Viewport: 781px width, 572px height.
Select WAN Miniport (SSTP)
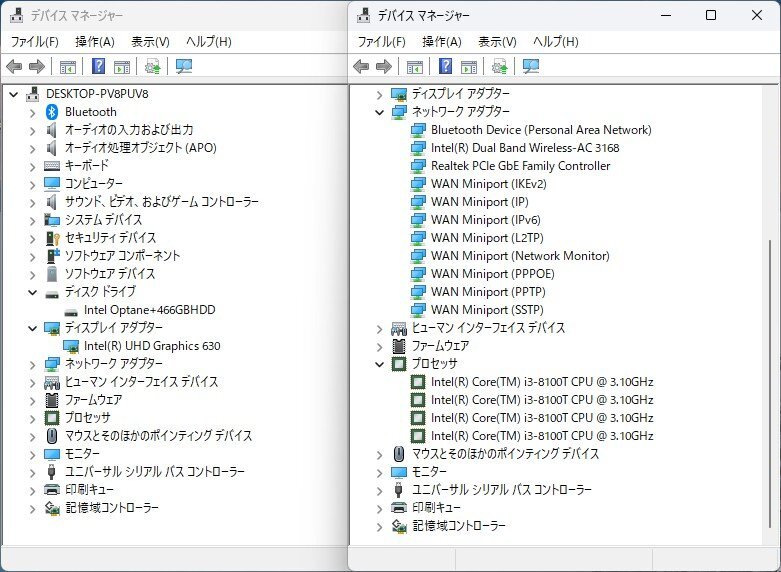pos(487,309)
